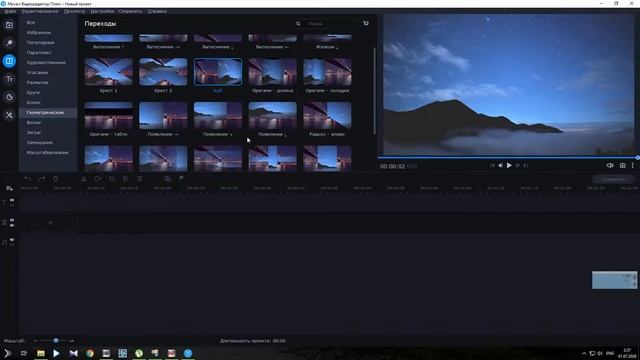Open the Сохранить menu
Image resolution: width=640 pixels, height=360 pixels.
pos(130,11)
